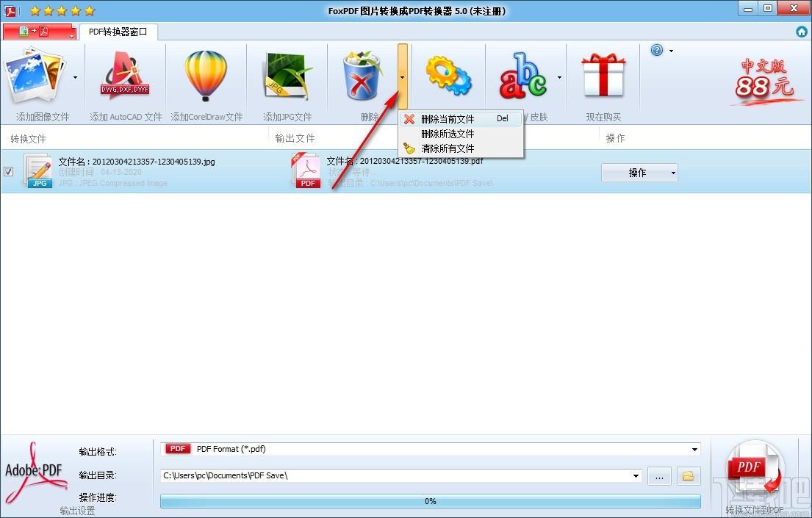
Task: Select the PDF转换器窗口 tab
Action: (x=118, y=32)
